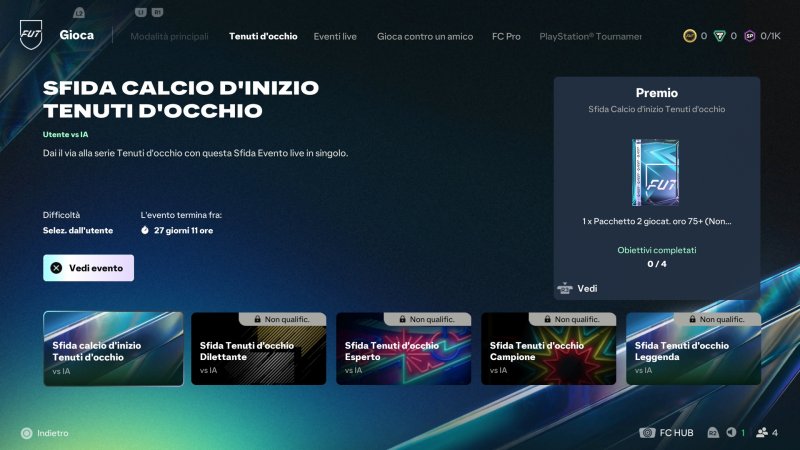The image size is (800, 450).
Task: Click the friends count 4
Action: click(775, 433)
